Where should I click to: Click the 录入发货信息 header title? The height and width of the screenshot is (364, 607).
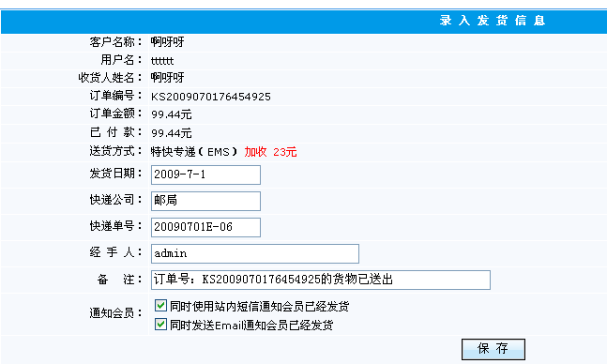click(493, 21)
